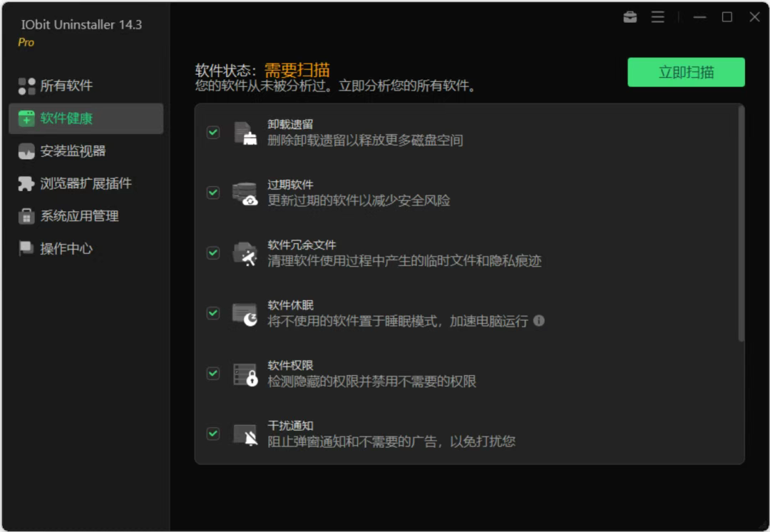The image size is (770, 532).
Task: Click the 浏览器扩展插件 puzzle icon
Action: coord(26,184)
